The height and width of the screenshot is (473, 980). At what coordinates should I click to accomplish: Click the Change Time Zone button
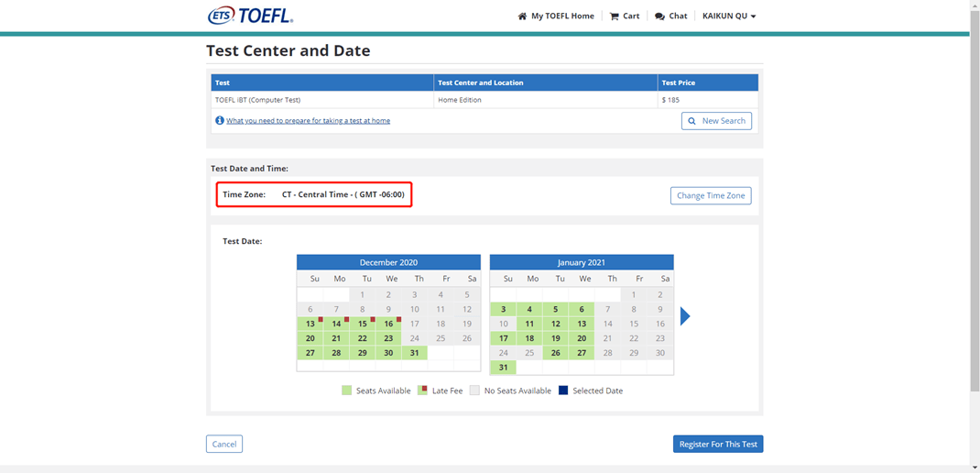pos(711,196)
